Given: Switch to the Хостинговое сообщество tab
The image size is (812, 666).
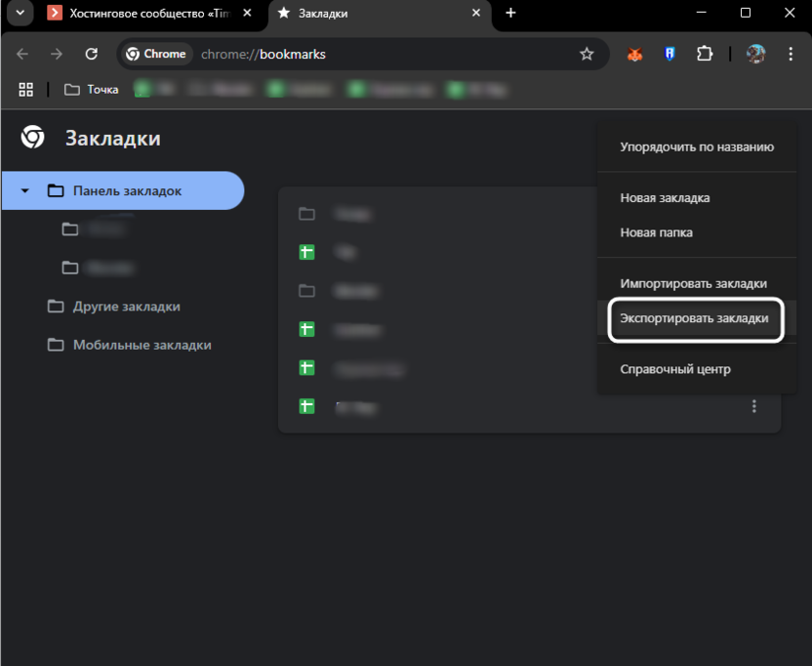Looking at the screenshot, I should coord(149,14).
